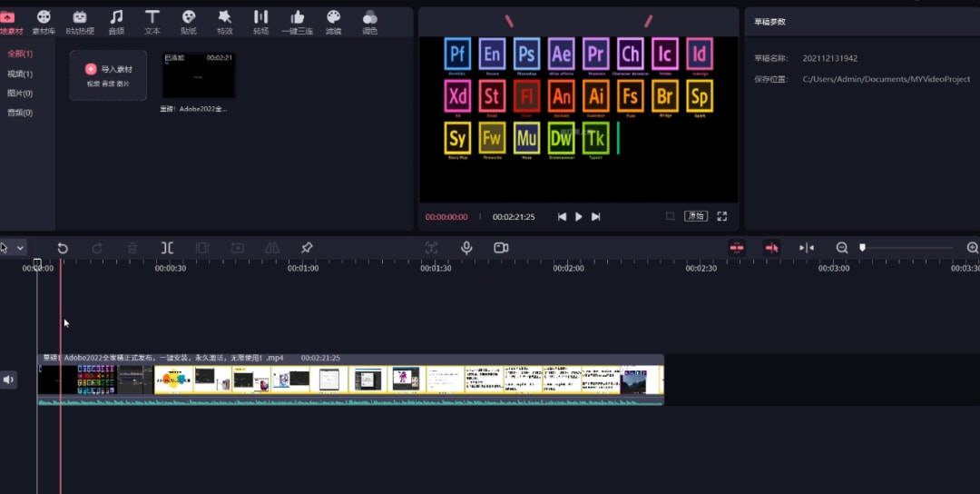Click the 00:01:00 ruler mark
Viewport: 980px width, 494px height.
[x=303, y=268]
